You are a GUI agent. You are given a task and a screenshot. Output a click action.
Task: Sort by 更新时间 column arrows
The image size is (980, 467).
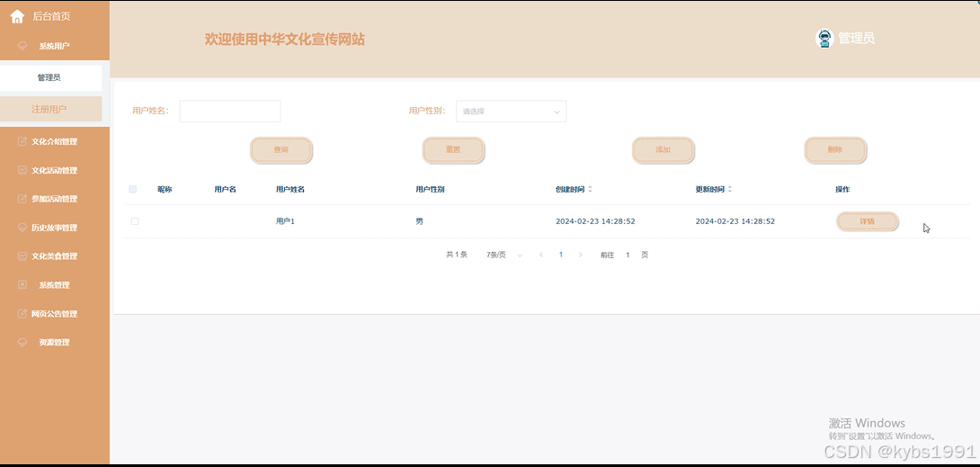tap(729, 189)
